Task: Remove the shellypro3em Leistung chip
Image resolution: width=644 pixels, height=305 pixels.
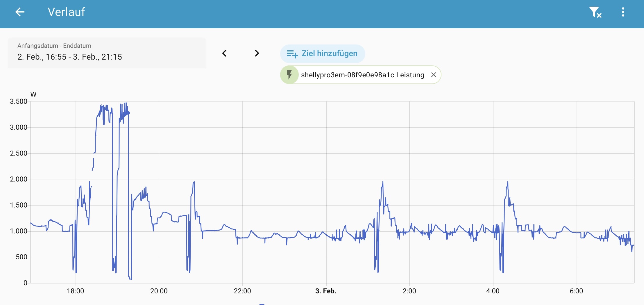Action: tap(433, 75)
